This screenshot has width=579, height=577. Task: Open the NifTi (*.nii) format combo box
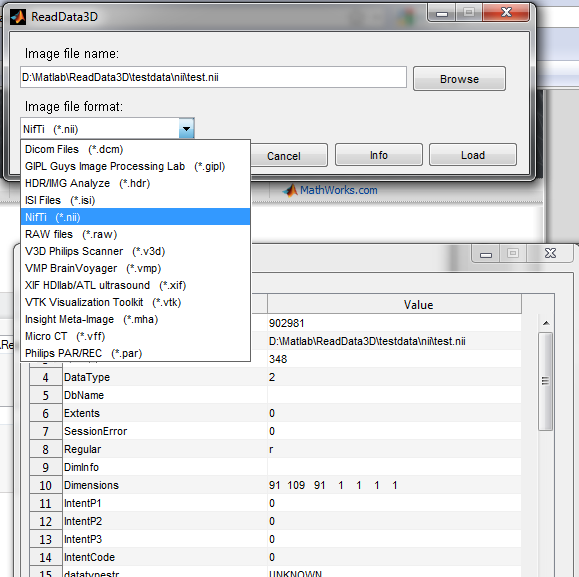[107, 129]
